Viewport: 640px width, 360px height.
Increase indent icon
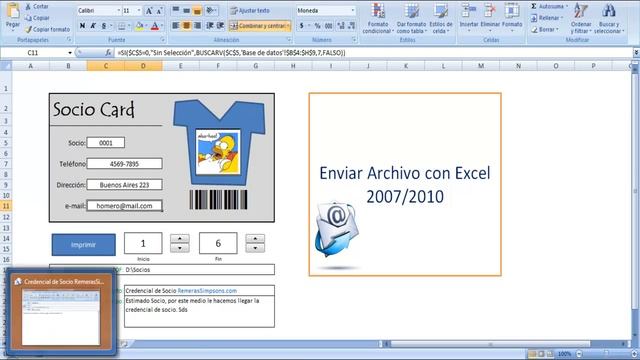pos(220,26)
